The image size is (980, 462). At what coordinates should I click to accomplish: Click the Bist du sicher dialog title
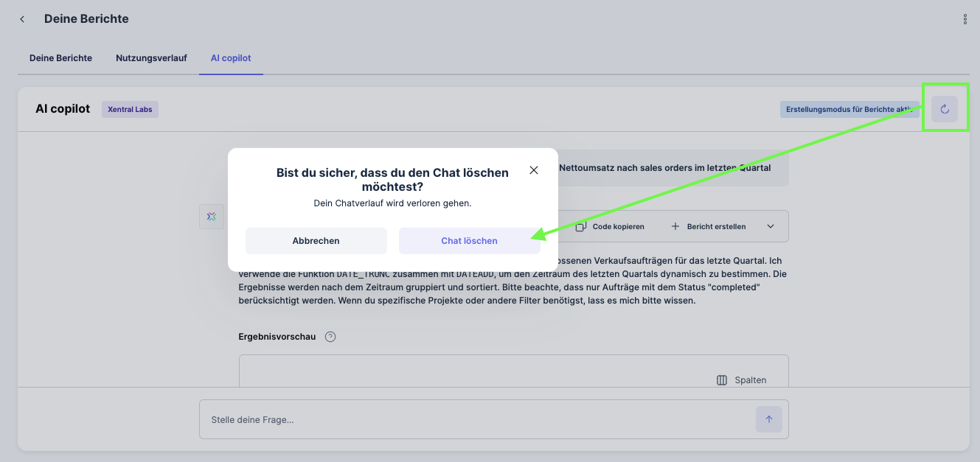(392, 180)
